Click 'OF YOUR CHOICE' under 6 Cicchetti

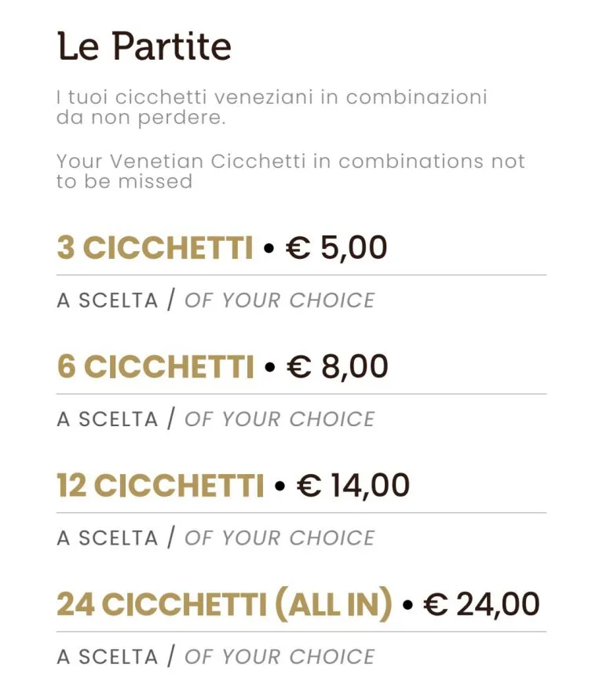[280, 419]
